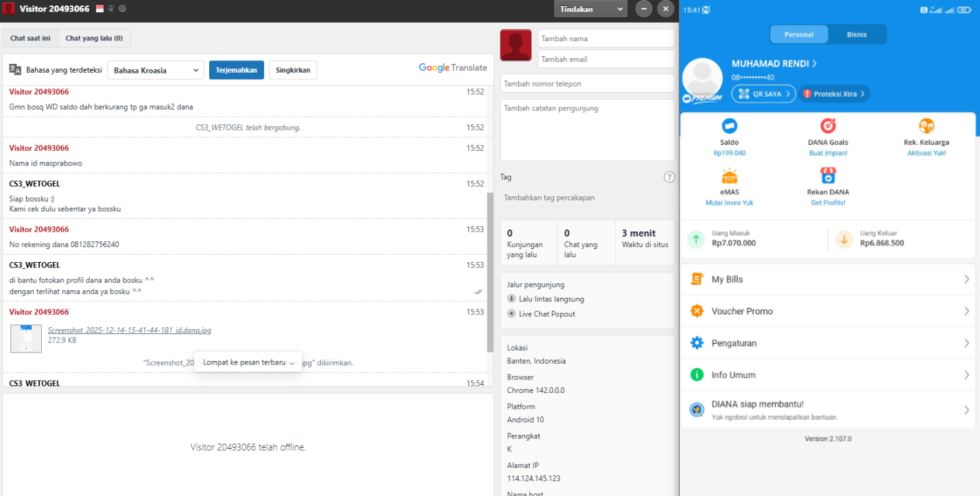980x496 pixels.
Task: Tap the DANA profile picture avatar
Action: pyautogui.click(x=703, y=79)
